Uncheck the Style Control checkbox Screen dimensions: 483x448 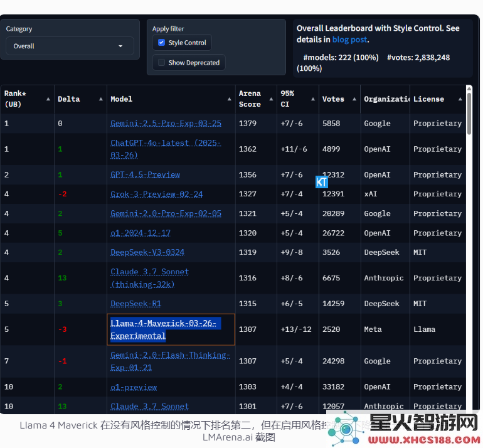(x=161, y=43)
